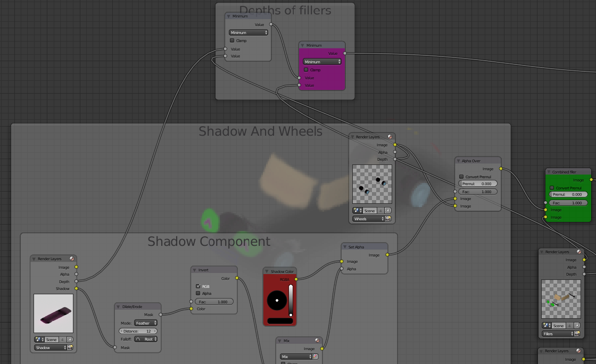Enable Clamp on the purple Minimum node
The height and width of the screenshot is (364, 596).
[306, 70]
